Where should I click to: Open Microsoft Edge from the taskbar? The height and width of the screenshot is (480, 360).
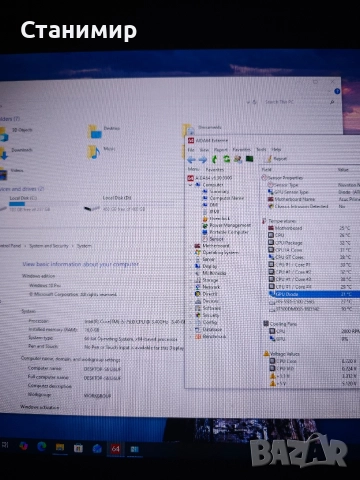[x=42, y=446]
